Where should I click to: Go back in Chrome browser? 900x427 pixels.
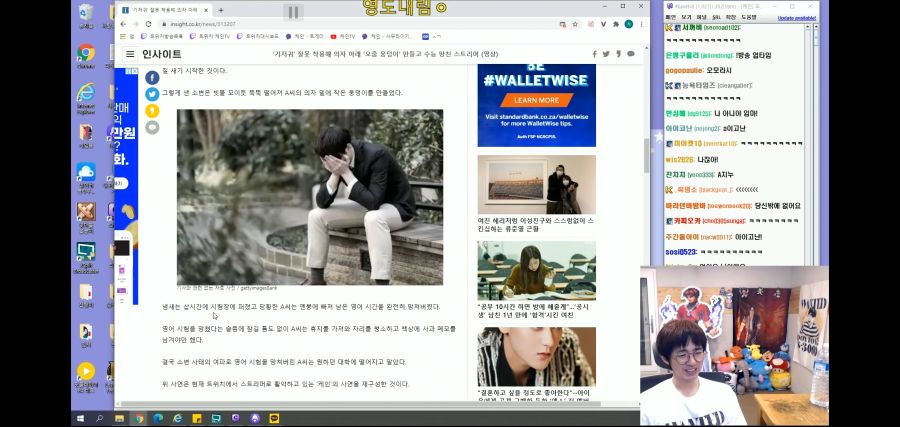point(123,24)
